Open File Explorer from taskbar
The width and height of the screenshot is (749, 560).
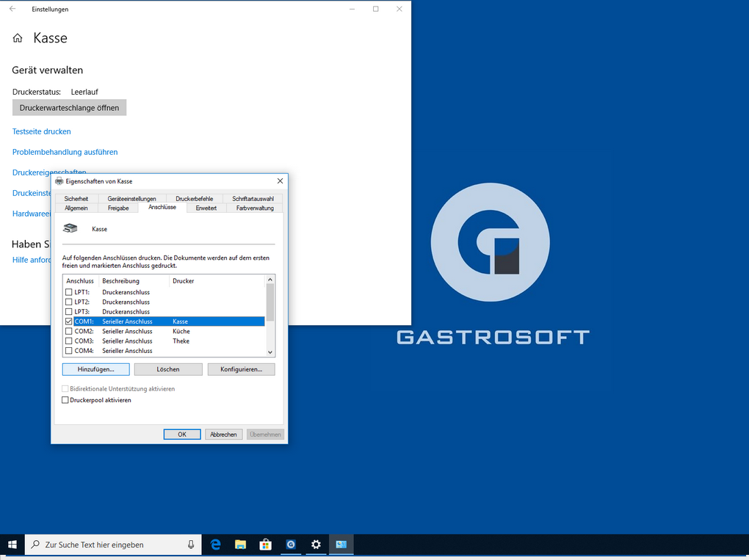[x=240, y=545]
